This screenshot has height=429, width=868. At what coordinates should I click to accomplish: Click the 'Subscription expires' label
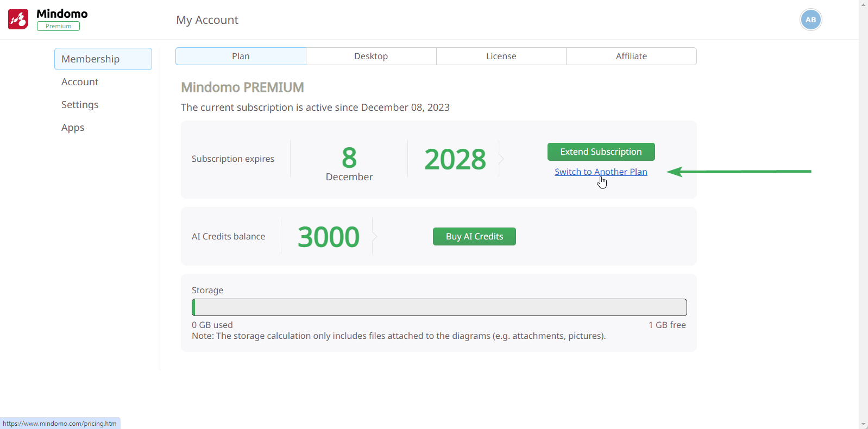pos(233,159)
